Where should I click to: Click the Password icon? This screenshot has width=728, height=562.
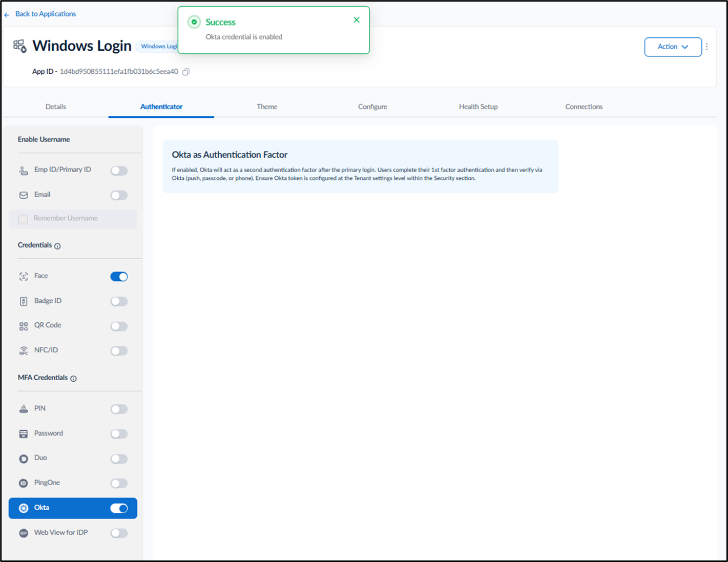pos(24,434)
